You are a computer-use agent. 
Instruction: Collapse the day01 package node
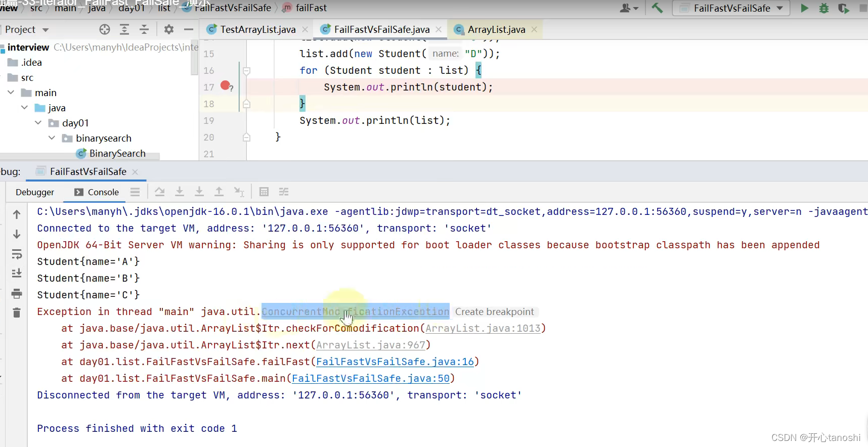coord(38,123)
